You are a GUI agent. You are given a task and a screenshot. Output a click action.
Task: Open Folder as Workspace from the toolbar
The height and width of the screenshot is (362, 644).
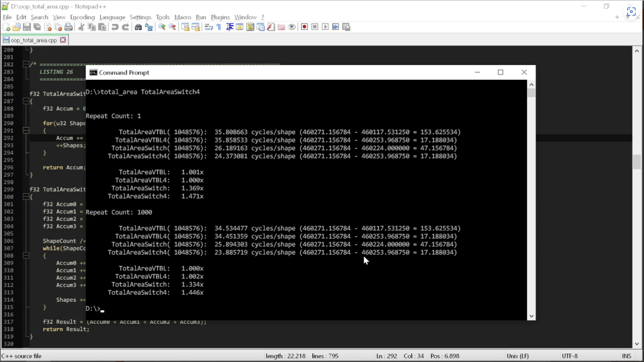point(281,27)
